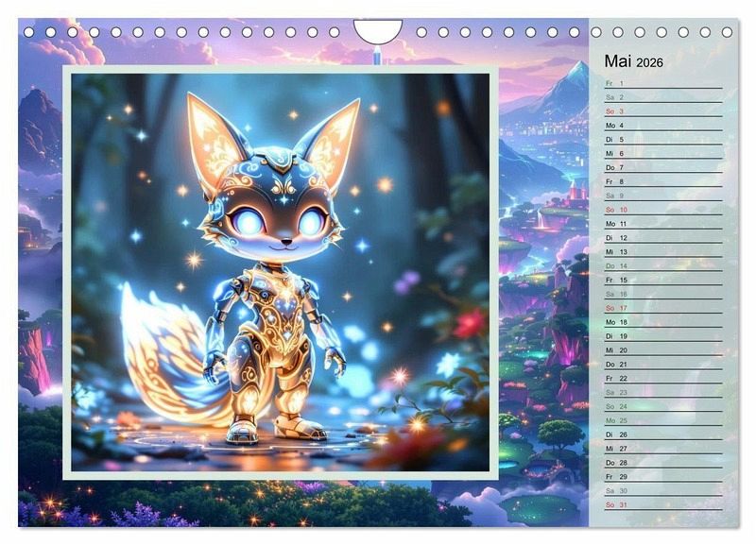
Task: Select the 'Sa 23' date row
Action: (x=663, y=392)
